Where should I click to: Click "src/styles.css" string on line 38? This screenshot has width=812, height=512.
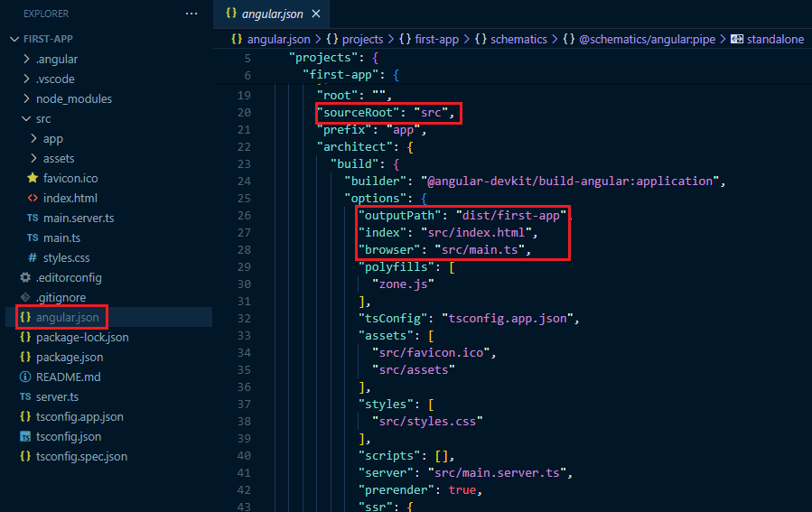tap(427, 422)
